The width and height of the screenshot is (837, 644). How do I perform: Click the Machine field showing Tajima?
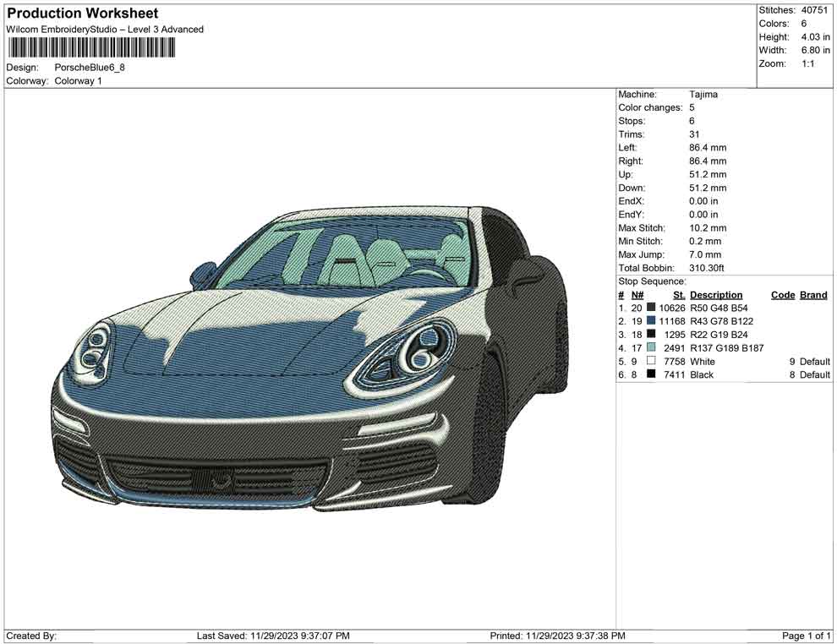702,94
